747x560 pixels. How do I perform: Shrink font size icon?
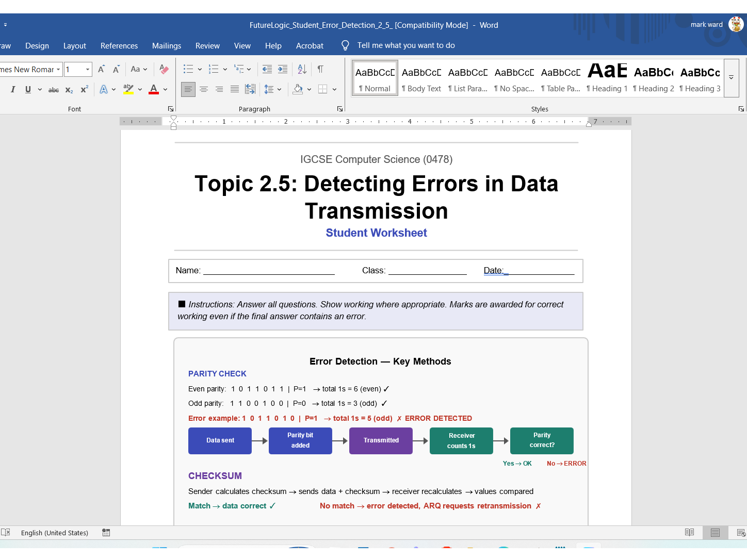[116, 69]
